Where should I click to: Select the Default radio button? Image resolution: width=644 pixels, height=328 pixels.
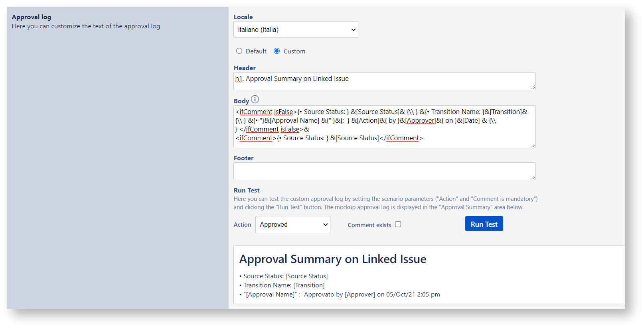(239, 51)
